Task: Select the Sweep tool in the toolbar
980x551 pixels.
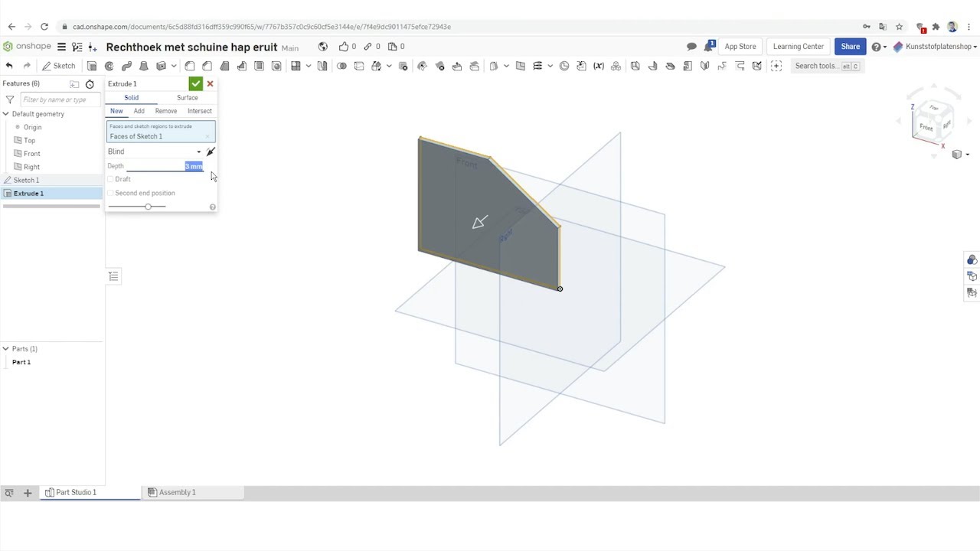Action: [127, 66]
